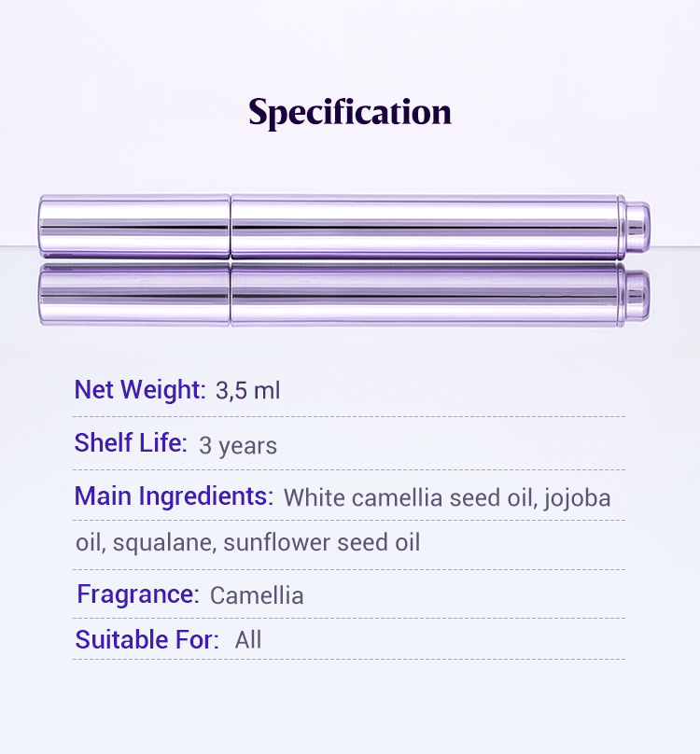Select the Fragrance label
This screenshot has height=754, width=700.
[138, 593]
